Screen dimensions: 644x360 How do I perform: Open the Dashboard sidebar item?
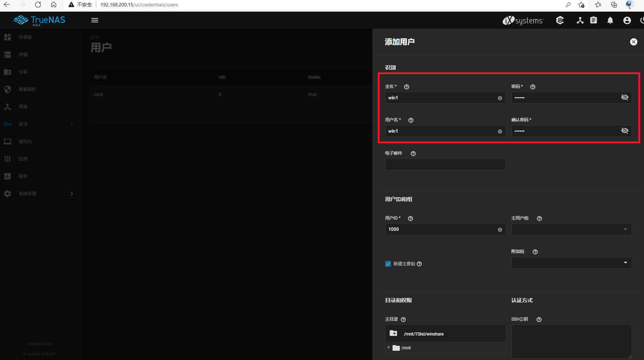pyautogui.click(x=40, y=37)
